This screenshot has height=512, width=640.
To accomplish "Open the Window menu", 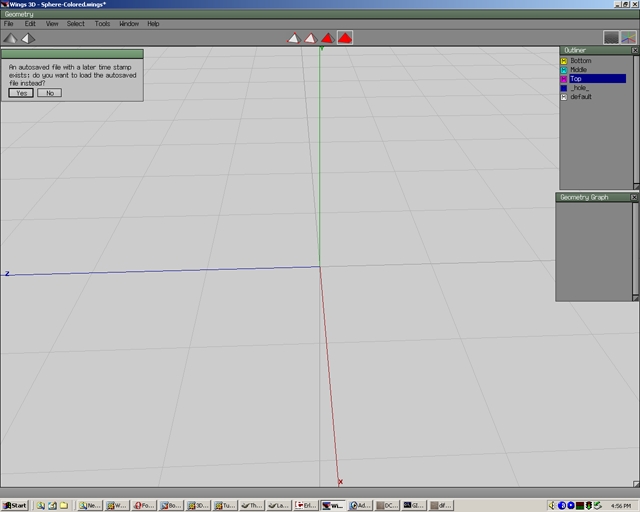I will (129, 24).
